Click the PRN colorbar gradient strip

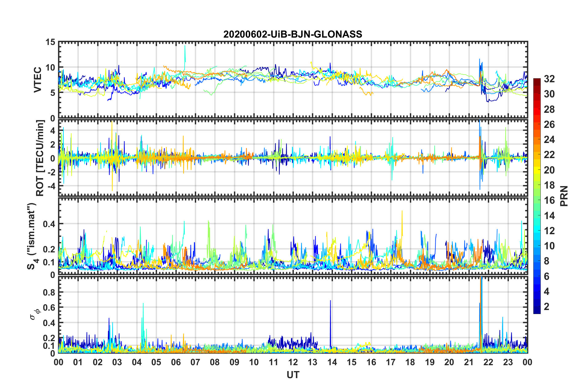[x=537, y=196]
